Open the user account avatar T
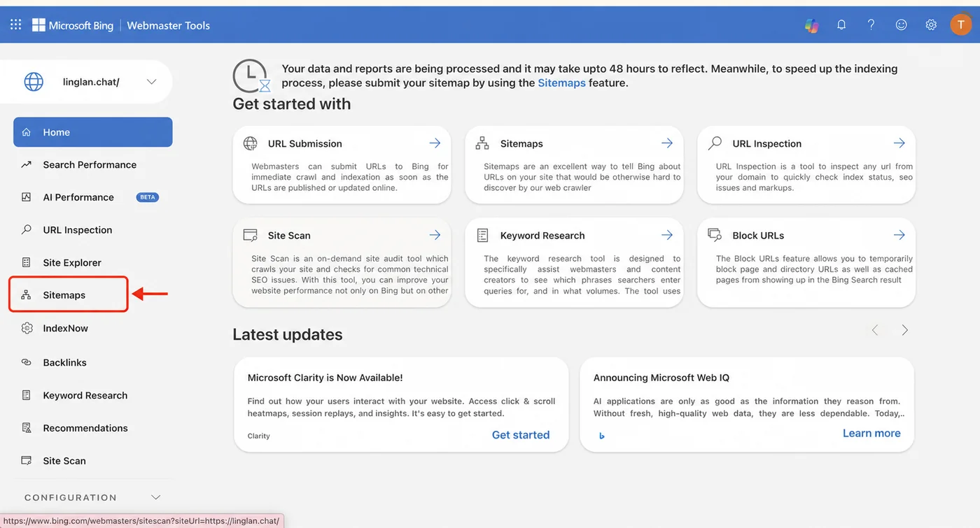980x528 pixels. (x=961, y=25)
